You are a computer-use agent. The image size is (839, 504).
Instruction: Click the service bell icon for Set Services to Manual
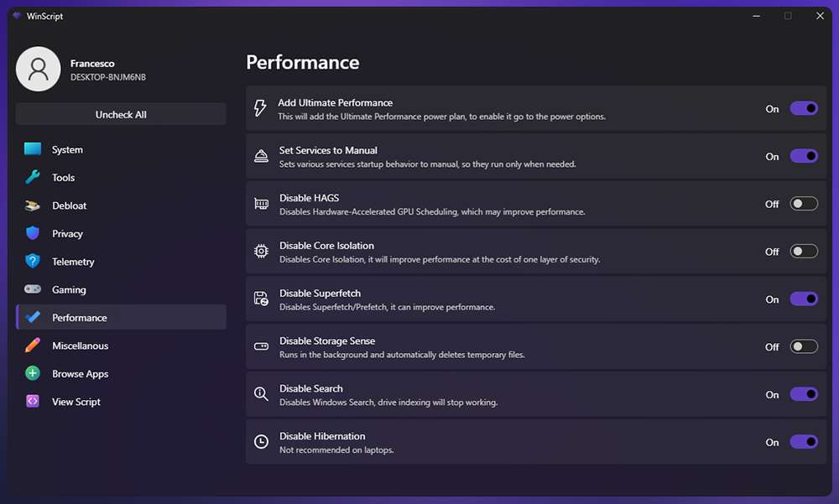pos(261,156)
